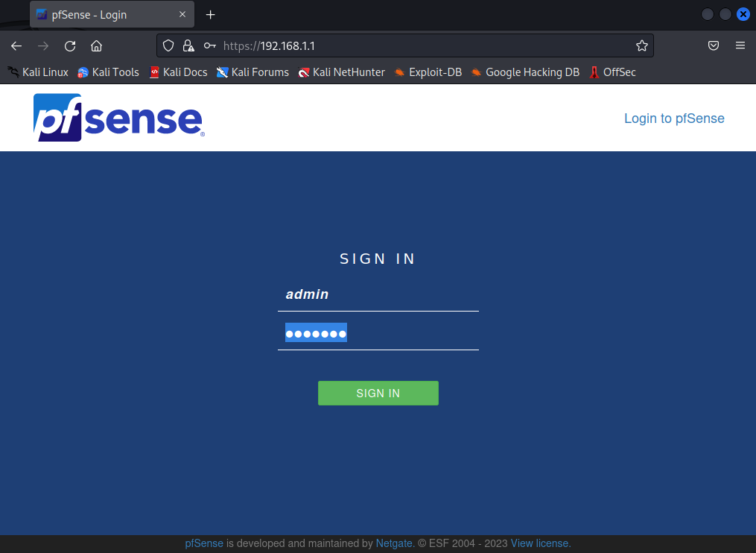Bookmark this page with the star
The width and height of the screenshot is (756, 553).
tap(641, 45)
